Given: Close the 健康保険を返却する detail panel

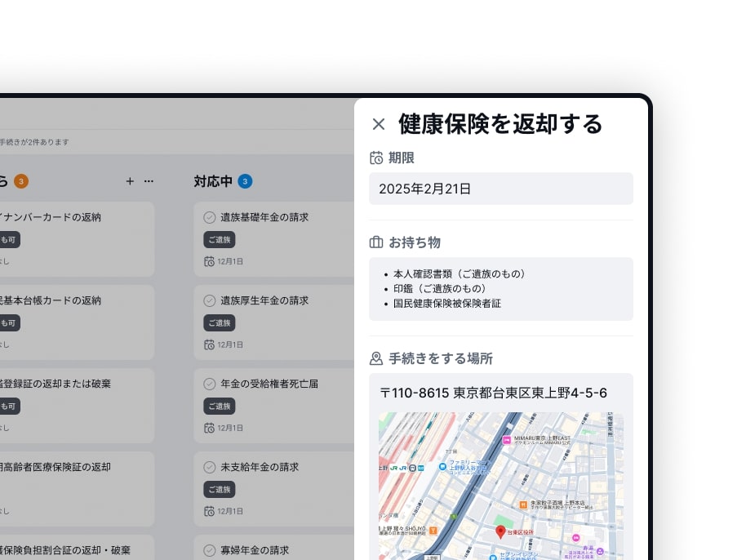Looking at the screenshot, I should (x=379, y=124).
